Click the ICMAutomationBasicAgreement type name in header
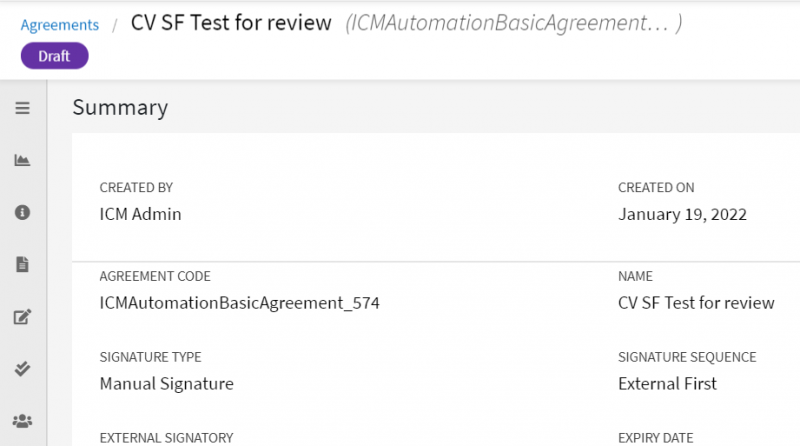Screen dimensions: 800x446 (x=513, y=24)
